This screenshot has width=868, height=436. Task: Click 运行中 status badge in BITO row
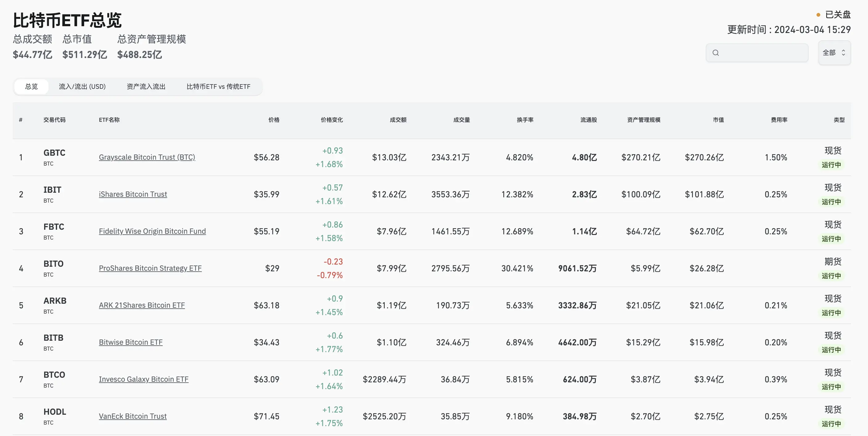coord(831,276)
